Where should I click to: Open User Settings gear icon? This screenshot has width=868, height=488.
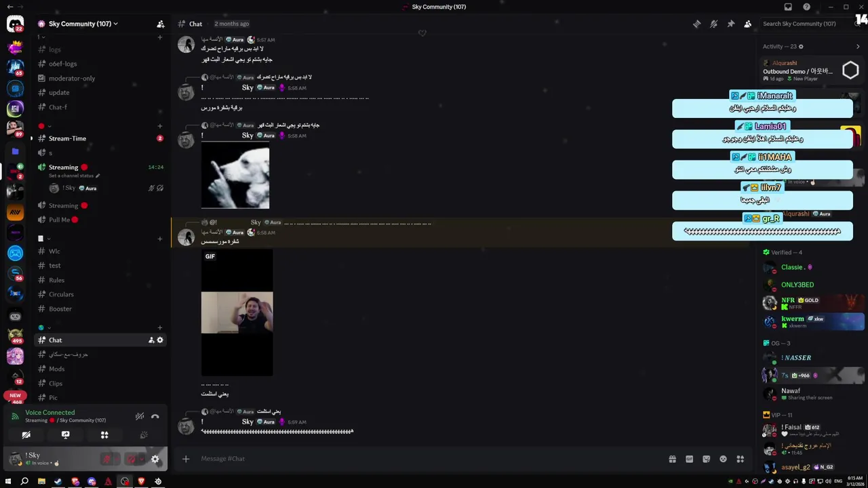click(155, 459)
